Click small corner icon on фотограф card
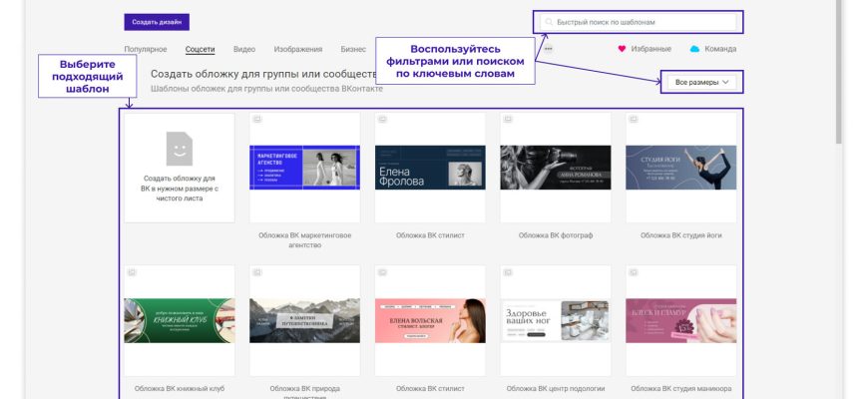Viewport: 868px width, 399px height. tap(507, 119)
